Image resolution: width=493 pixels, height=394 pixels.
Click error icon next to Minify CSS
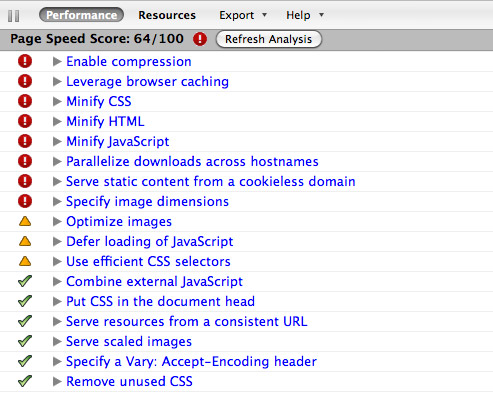[25, 101]
